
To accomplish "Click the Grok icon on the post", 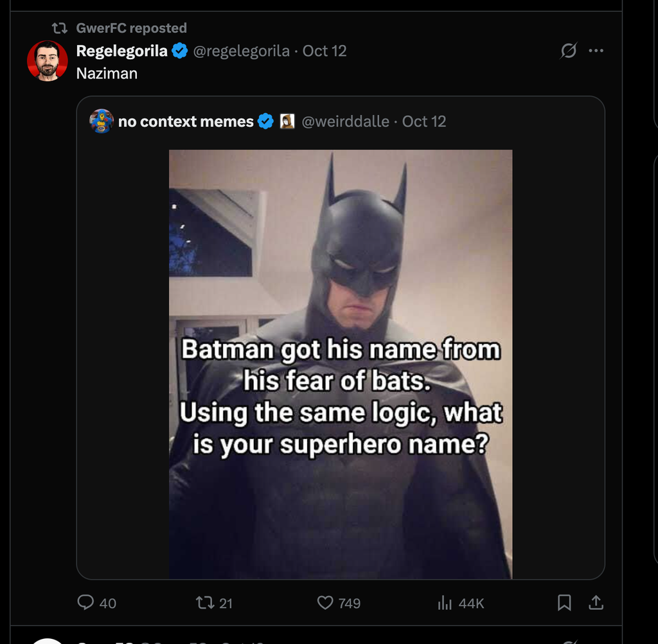I will click(x=569, y=51).
